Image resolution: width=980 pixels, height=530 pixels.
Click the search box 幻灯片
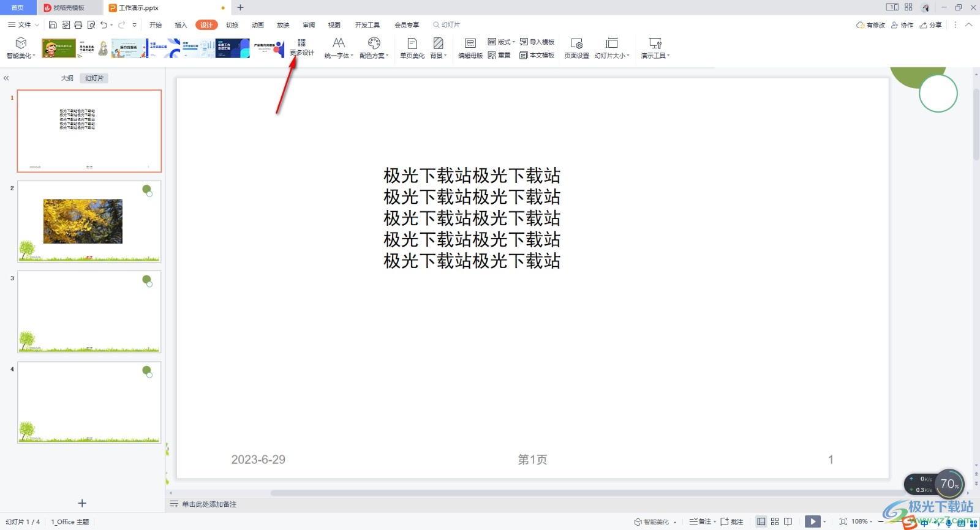click(447, 25)
